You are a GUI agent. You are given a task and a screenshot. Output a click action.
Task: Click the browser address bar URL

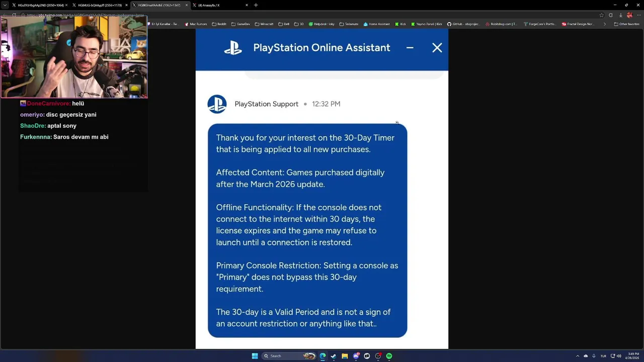click(86, 15)
